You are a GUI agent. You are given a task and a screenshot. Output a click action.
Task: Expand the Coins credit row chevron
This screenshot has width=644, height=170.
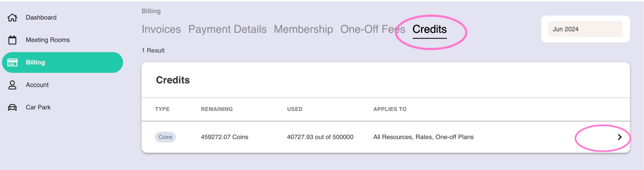point(620,137)
